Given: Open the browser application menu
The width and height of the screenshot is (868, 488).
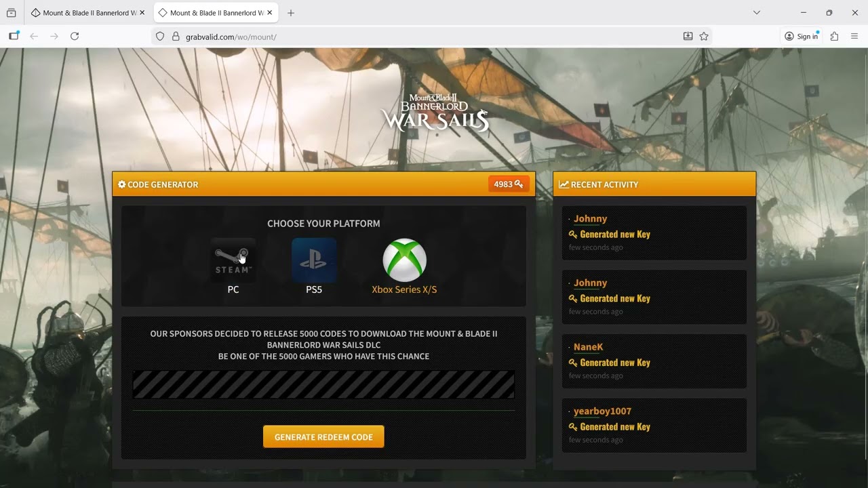Looking at the screenshot, I should [x=854, y=37].
